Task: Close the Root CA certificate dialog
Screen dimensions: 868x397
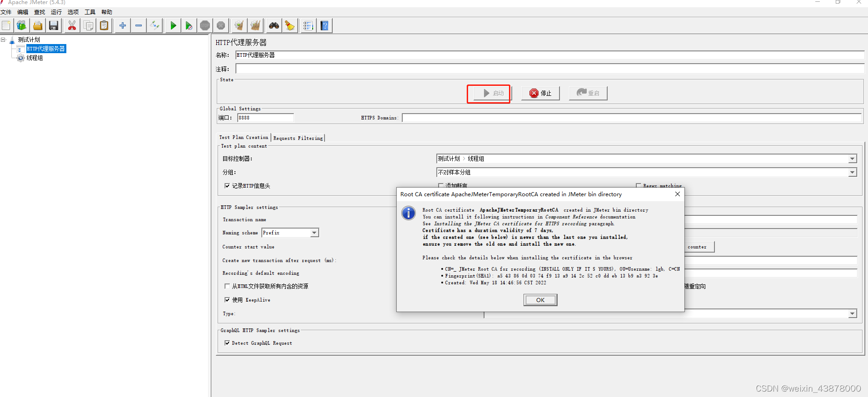Action: point(677,194)
